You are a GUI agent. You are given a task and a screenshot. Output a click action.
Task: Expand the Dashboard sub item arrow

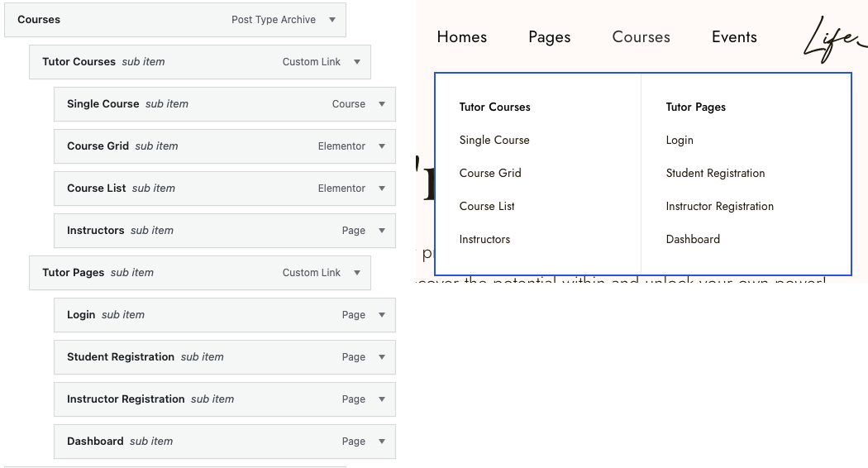pyautogui.click(x=382, y=442)
